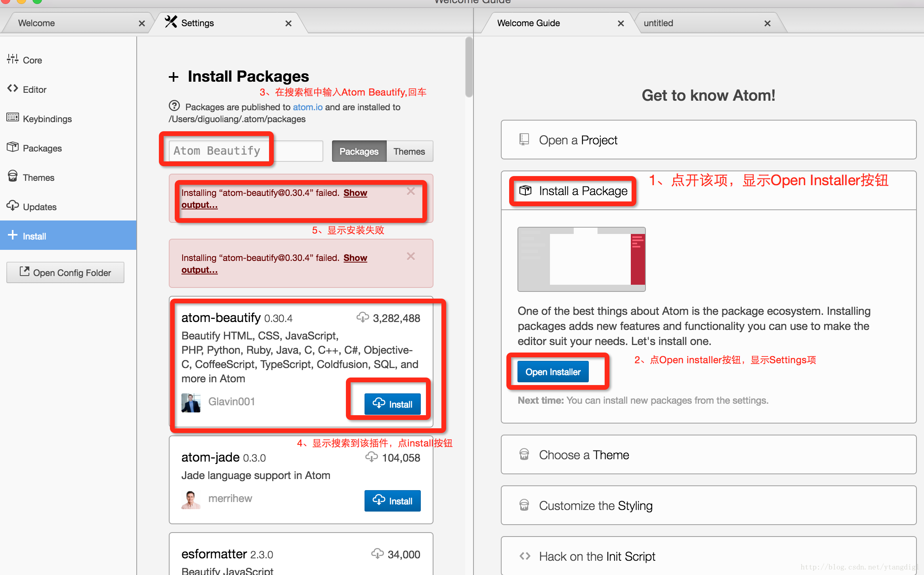This screenshot has width=924, height=575.
Task: Click the package box icon by Install a Package
Action: click(525, 190)
